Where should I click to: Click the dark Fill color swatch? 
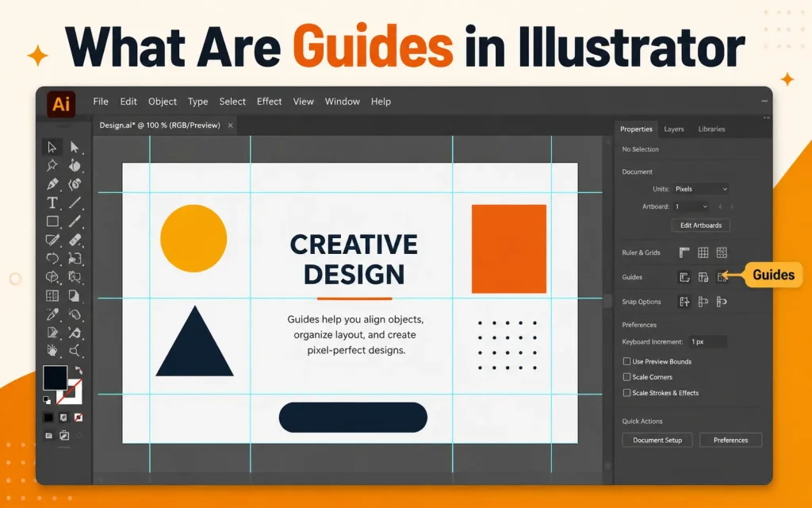point(55,378)
